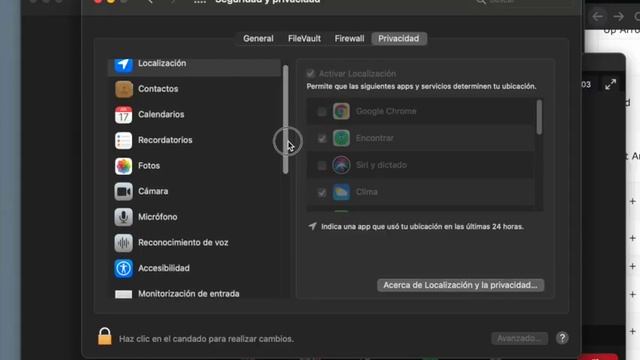Click the padlock to make changes

click(104, 337)
